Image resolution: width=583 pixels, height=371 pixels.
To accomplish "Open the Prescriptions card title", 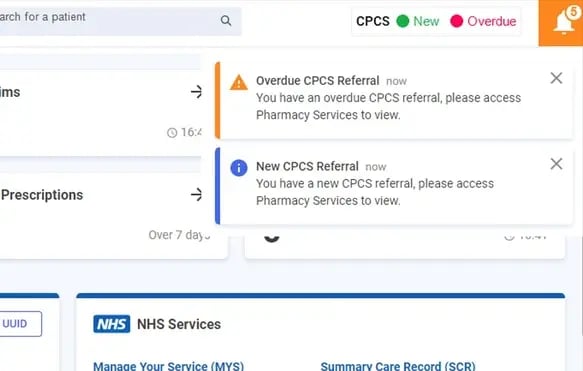I will [x=42, y=195].
